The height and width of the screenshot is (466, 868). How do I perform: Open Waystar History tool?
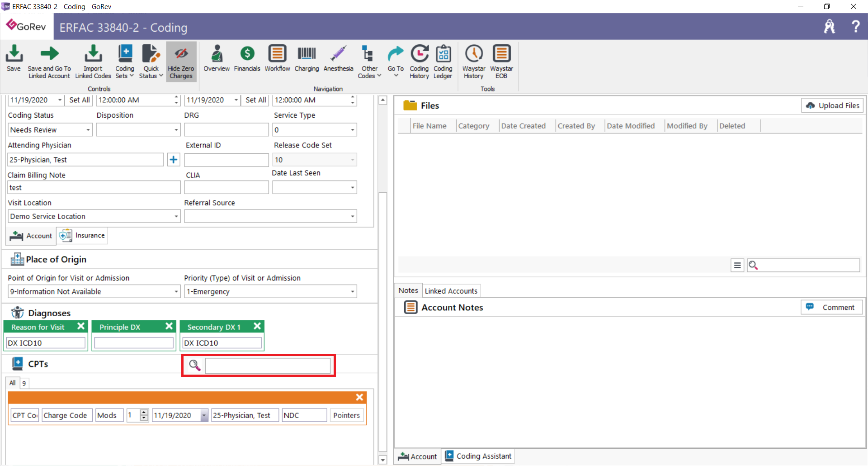(474, 62)
